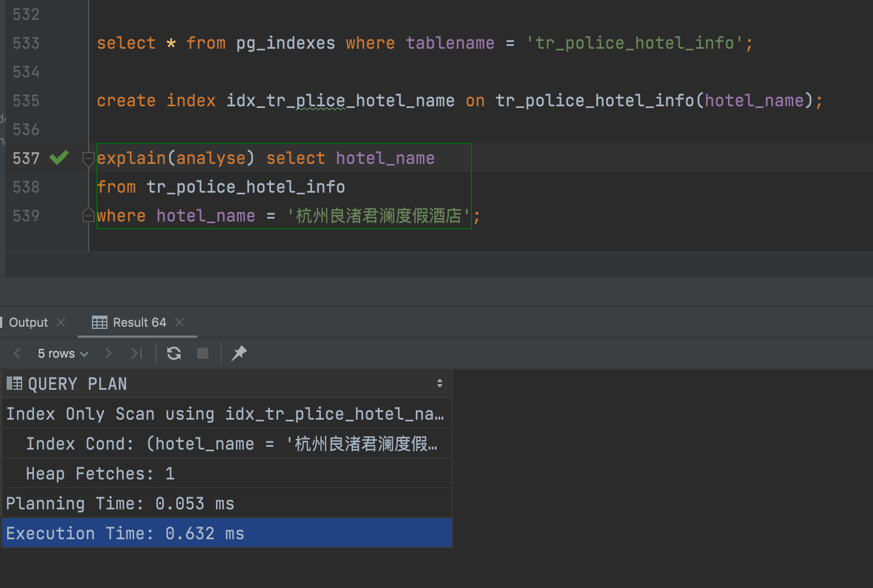
Task: Switch to the Output tab
Action: [x=27, y=322]
